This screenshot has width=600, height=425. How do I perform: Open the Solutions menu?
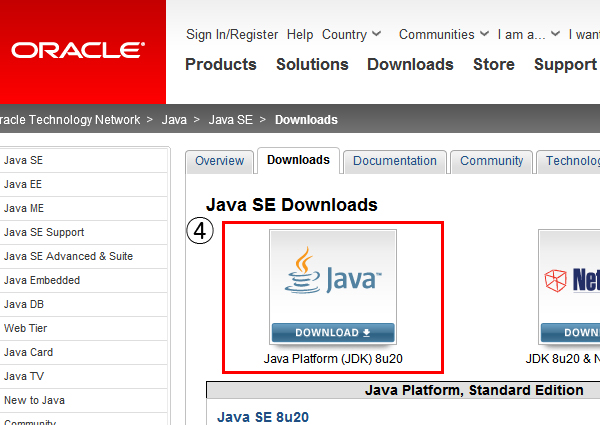pos(312,64)
